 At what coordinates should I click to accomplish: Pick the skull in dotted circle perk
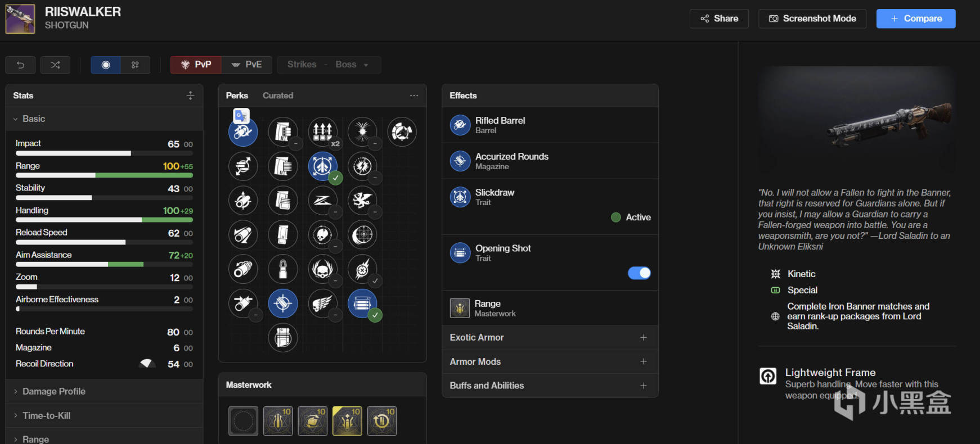(x=322, y=235)
